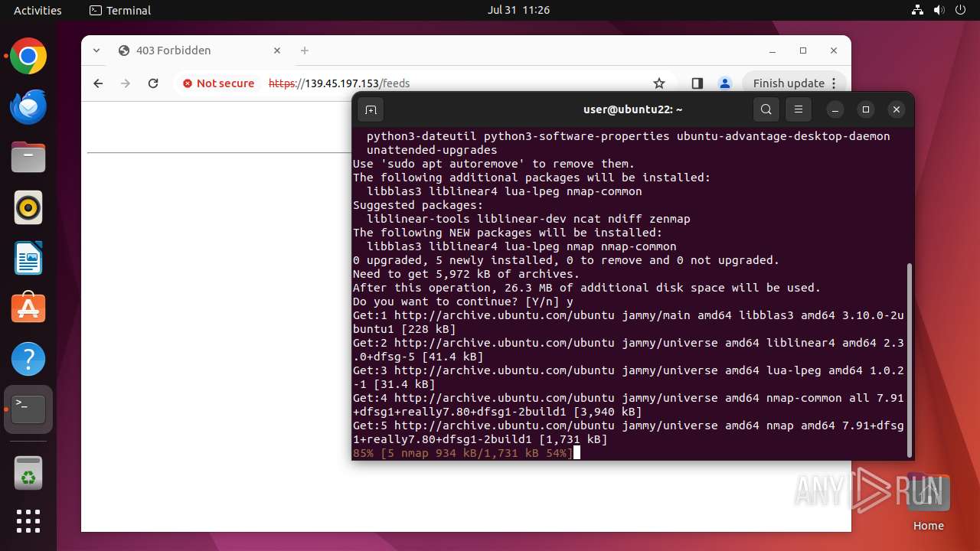Select the Terminal icon in dock
This screenshot has height=551, width=980.
click(x=28, y=409)
